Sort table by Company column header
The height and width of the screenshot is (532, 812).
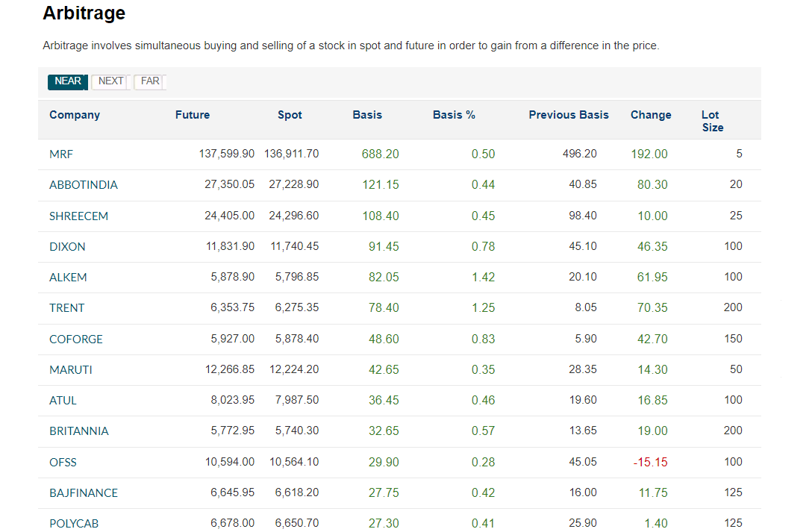coord(75,115)
